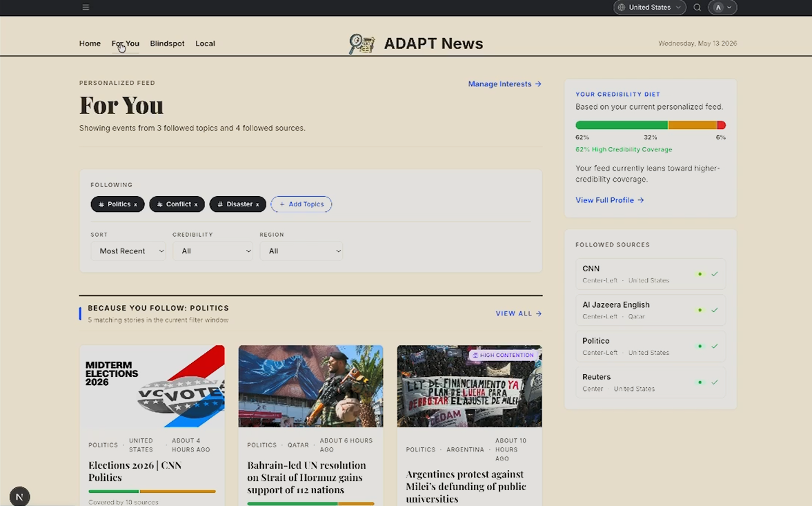Screen dimensions: 812x506
Task: Open the United States region selector
Action: (650, 8)
